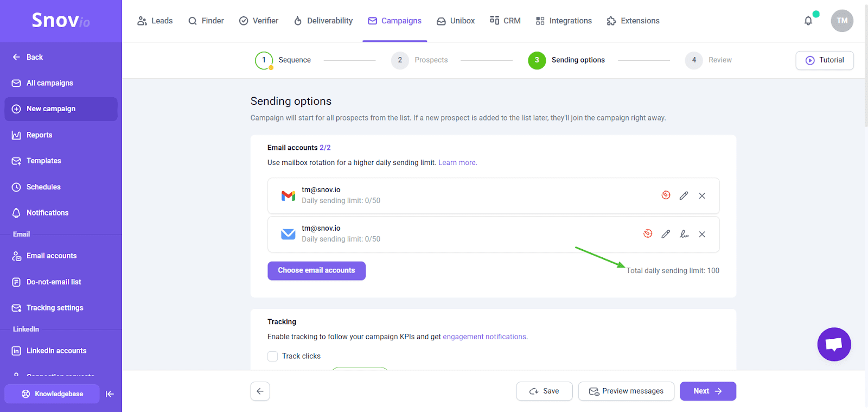Select step 3 Sending options
The height and width of the screenshot is (412, 868).
coord(566,60)
